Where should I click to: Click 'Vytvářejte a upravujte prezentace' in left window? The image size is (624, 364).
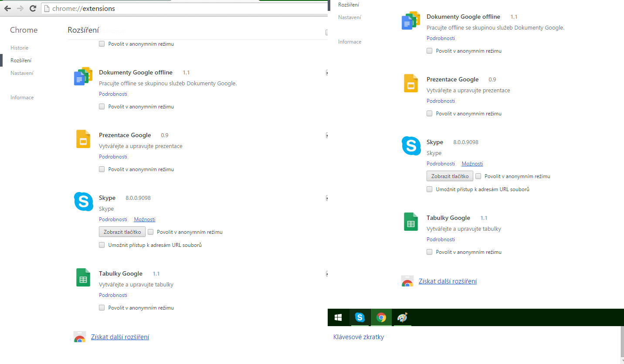(x=141, y=146)
